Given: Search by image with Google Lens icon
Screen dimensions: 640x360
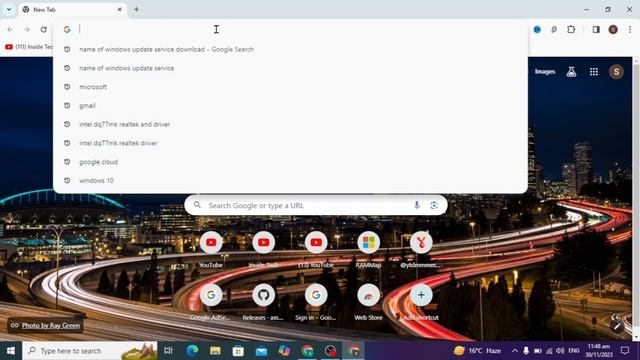Looking at the screenshot, I should pyautogui.click(x=434, y=205).
